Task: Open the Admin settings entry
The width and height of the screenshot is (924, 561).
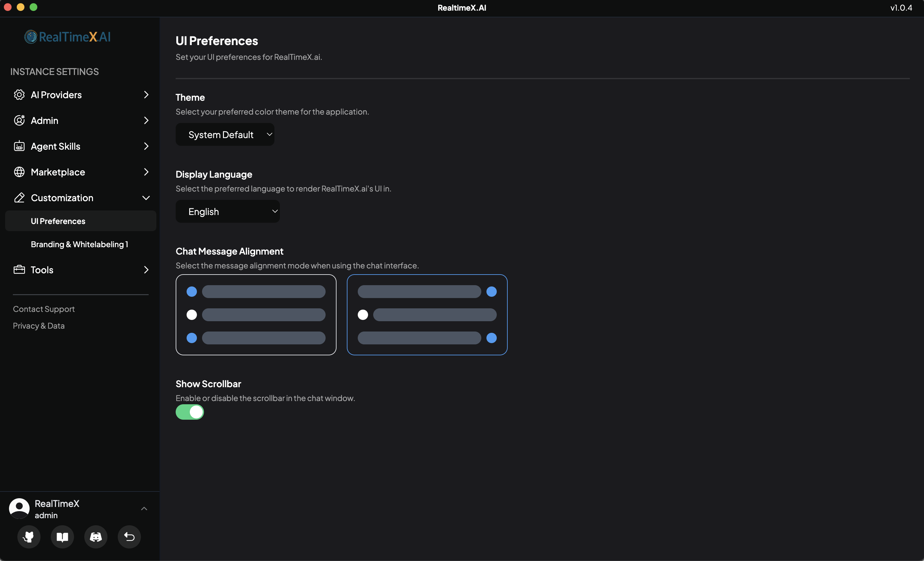Action: pyautogui.click(x=44, y=120)
